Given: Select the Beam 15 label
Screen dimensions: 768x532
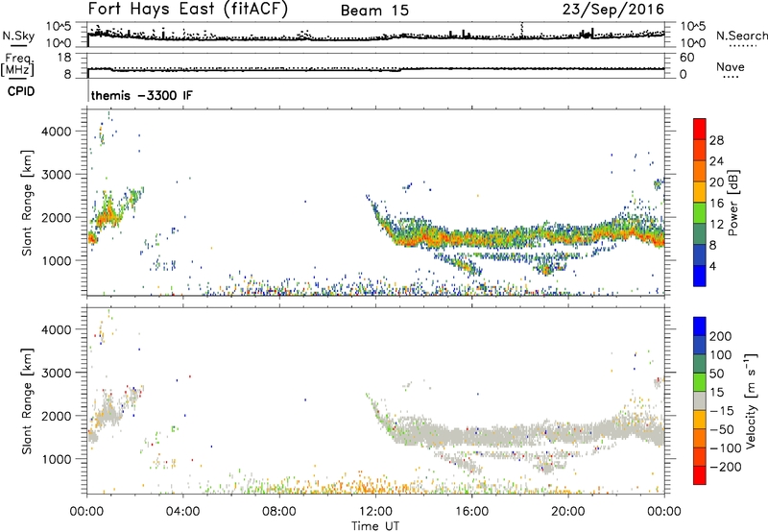Looking at the screenshot, I should pos(374,11).
